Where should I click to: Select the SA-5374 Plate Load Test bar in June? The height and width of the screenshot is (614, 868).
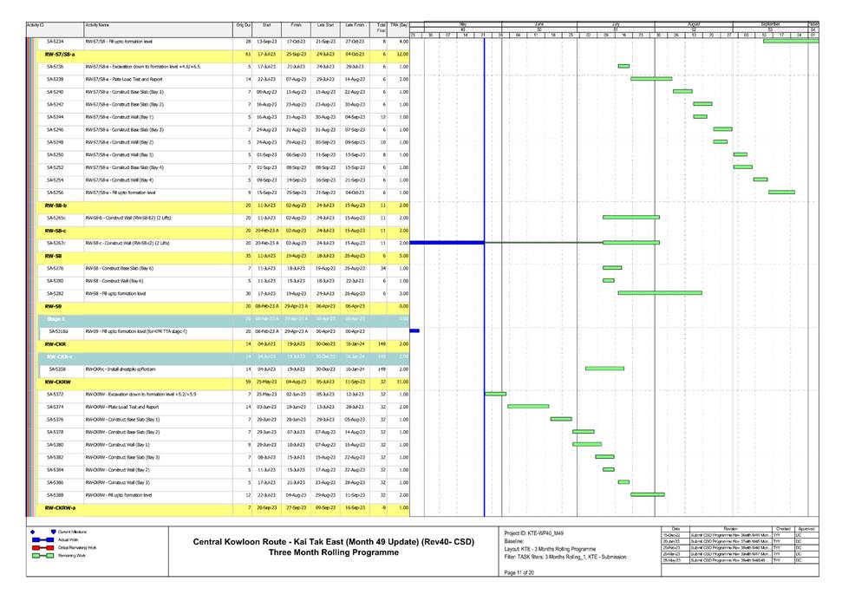tap(528, 406)
